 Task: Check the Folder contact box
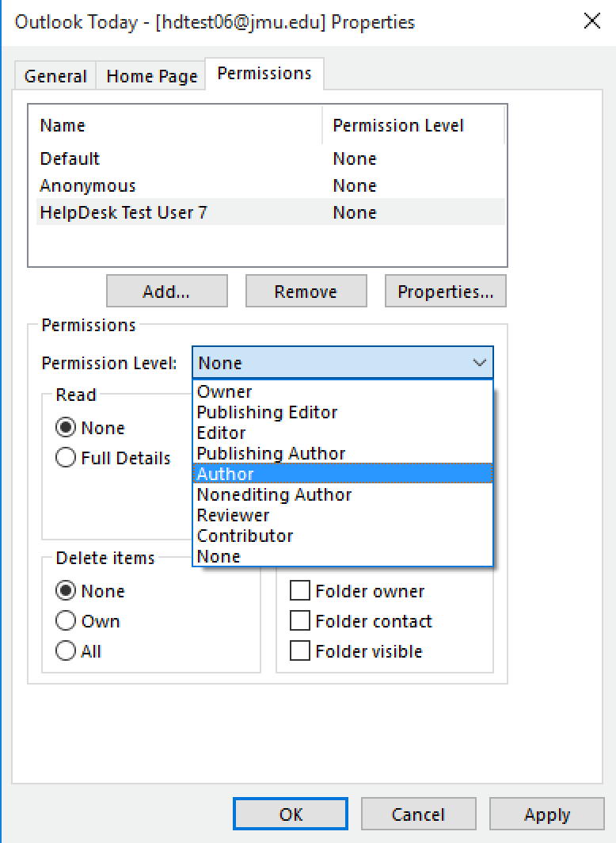300,621
